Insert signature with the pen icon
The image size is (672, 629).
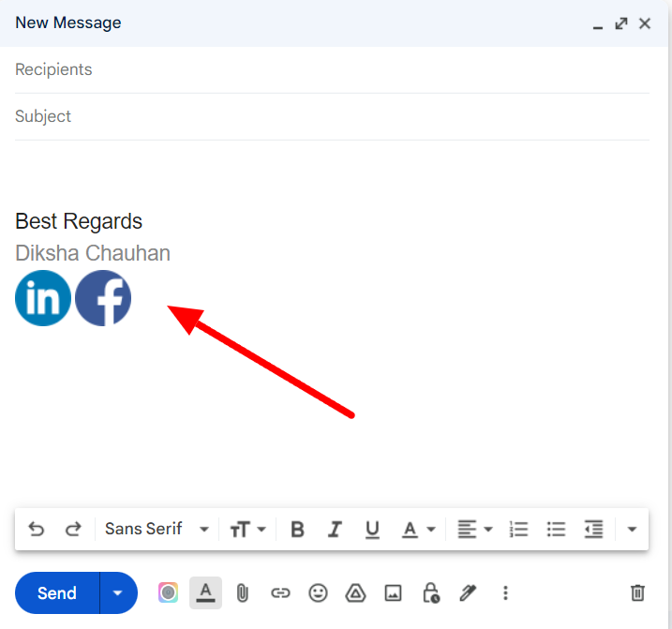(x=468, y=593)
